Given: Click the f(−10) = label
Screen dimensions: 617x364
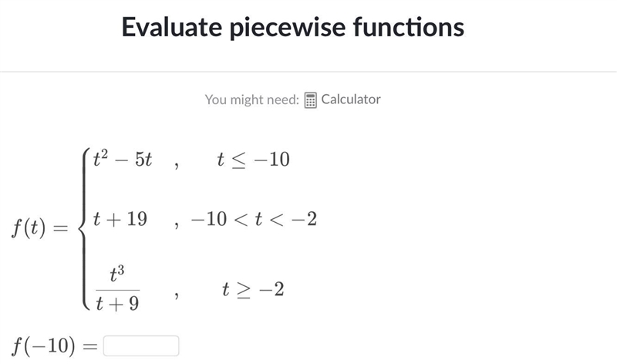Looking at the screenshot, I should (54, 346).
